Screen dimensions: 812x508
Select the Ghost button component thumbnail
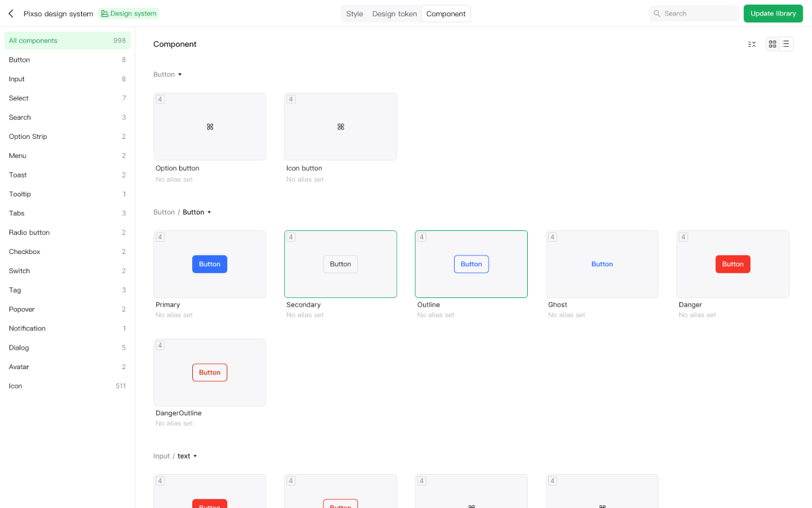(602, 264)
